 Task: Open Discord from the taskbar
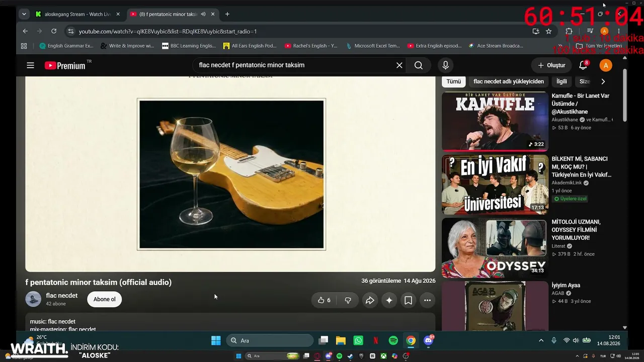429,340
